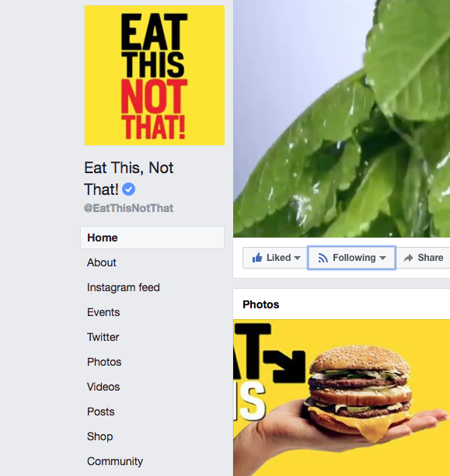Screen dimensions: 450x476
Task: Click the thumbs-up icon on Liked
Action: coord(257,258)
